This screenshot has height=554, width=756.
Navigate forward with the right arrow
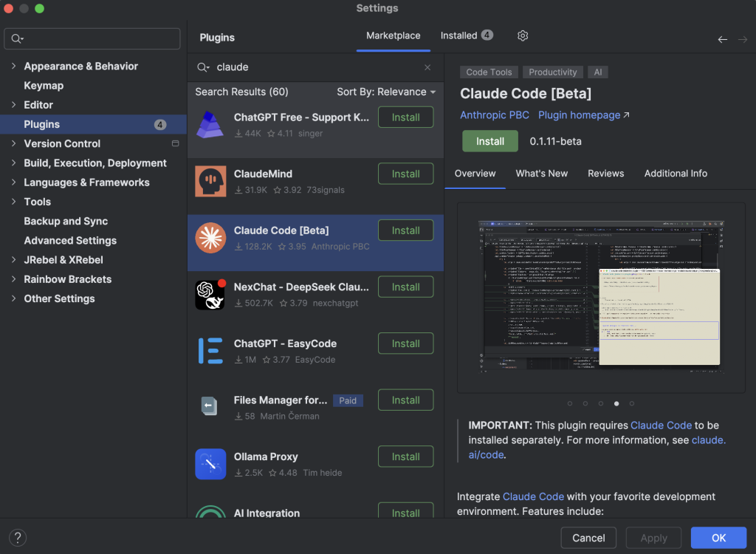(x=743, y=40)
